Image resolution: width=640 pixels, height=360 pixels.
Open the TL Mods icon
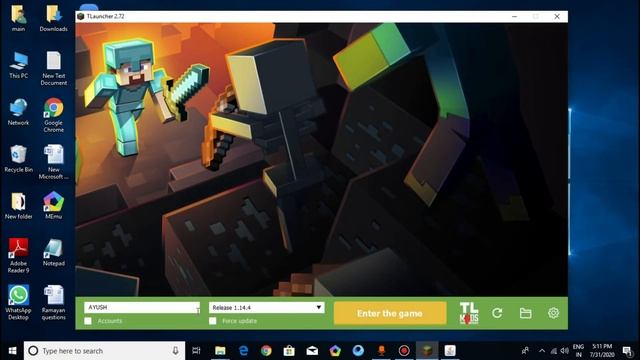click(469, 313)
